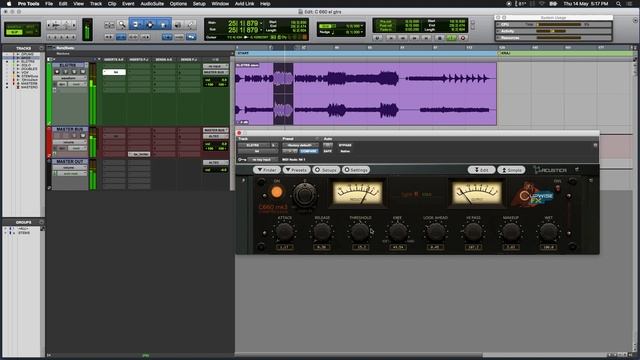This screenshot has height=360, width=640.
Task: Click the plug-in Simple view button
Action: coord(511,170)
